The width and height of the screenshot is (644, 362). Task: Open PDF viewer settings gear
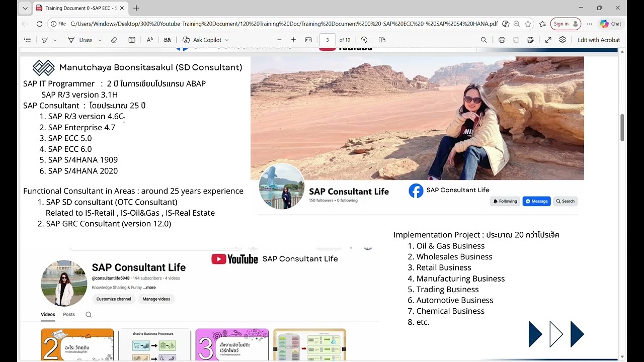[562, 40]
